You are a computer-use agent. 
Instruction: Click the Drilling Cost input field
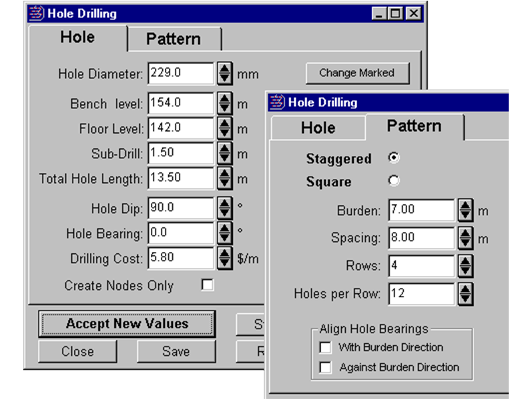point(181,258)
